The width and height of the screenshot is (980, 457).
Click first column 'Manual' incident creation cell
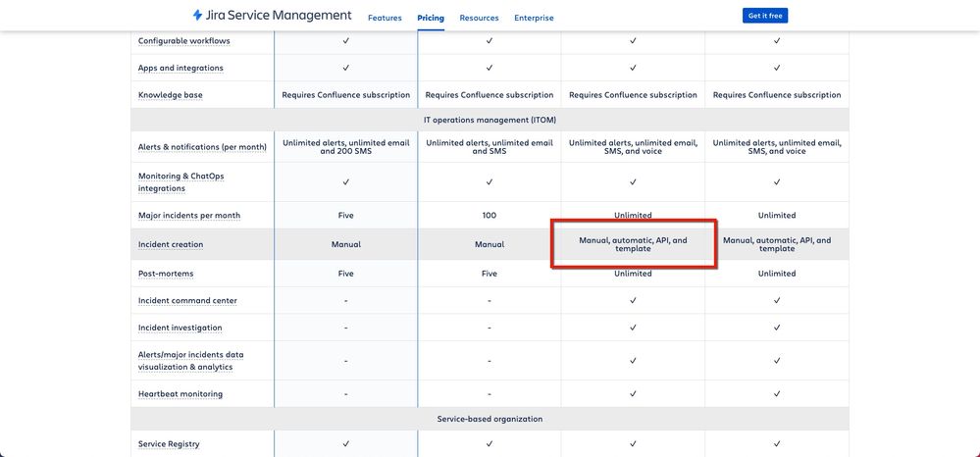345,244
